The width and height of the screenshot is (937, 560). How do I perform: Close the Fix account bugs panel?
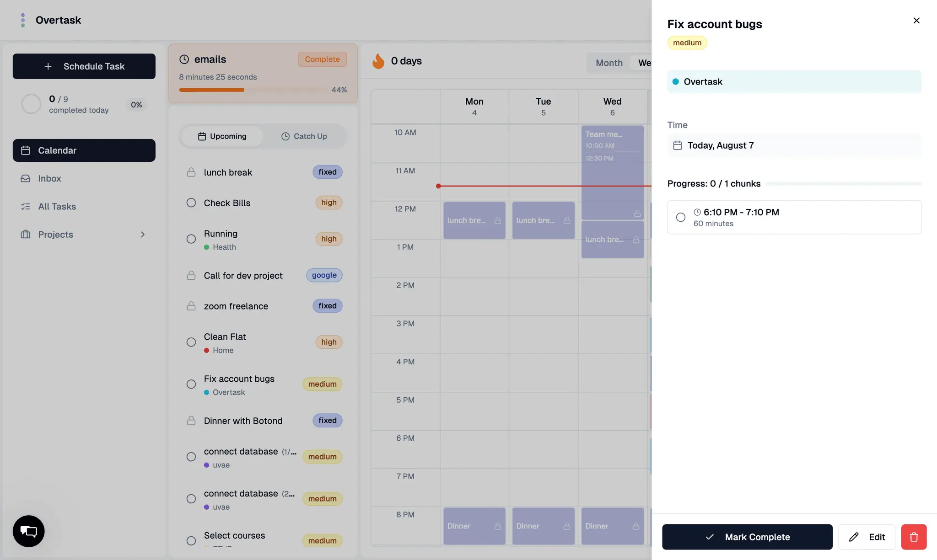(x=916, y=21)
